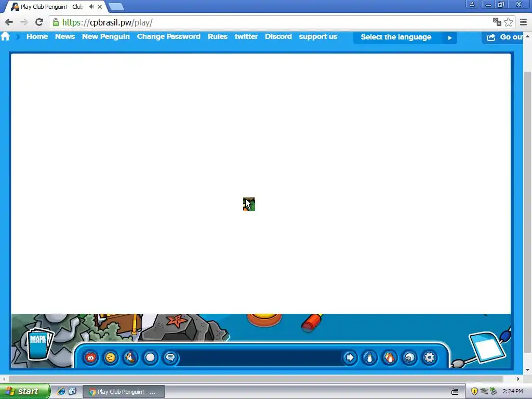Open the New Penguin link
This screenshot has height=399, width=532.
(106, 36)
